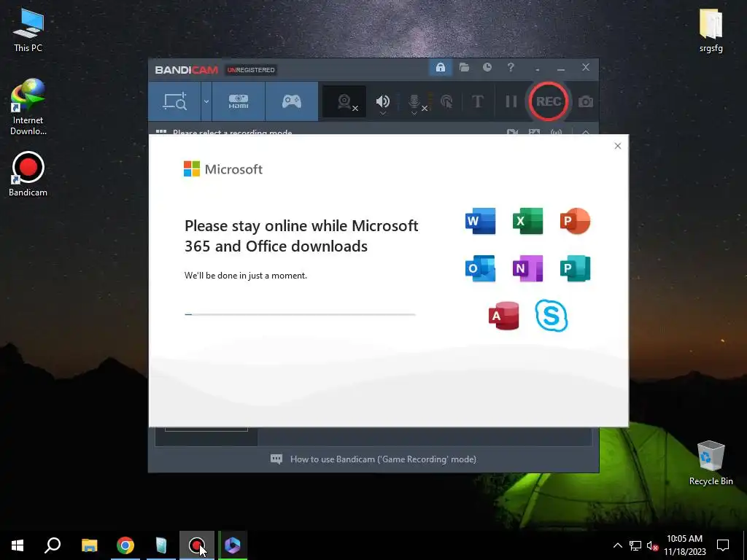Screen dimensions: 747x560
Task: Collapse the Bandicam panel with up chevron
Action: click(x=586, y=133)
